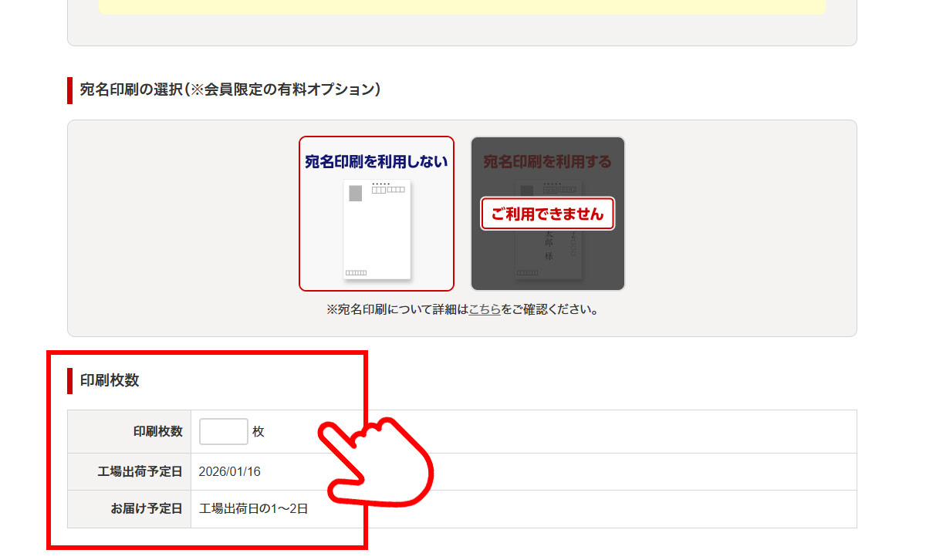Image resolution: width=926 pixels, height=560 pixels.
Task: Click the white pointing hand icon
Action: [374, 463]
